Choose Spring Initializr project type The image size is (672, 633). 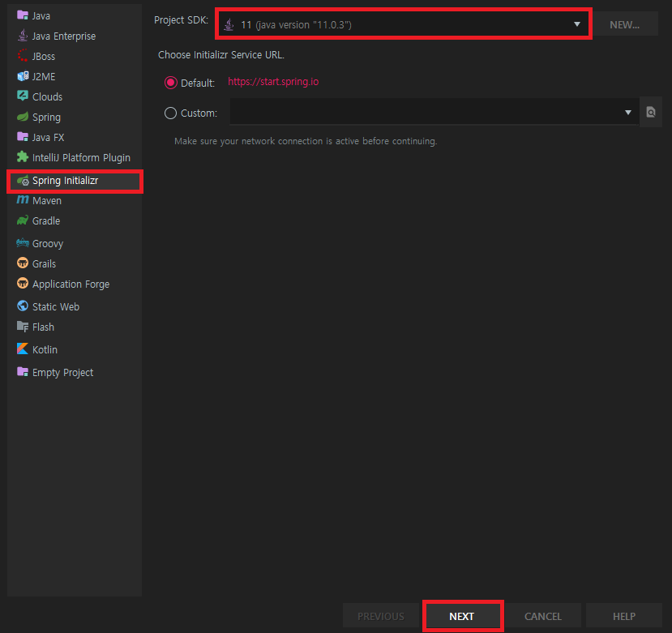[75, 181]
